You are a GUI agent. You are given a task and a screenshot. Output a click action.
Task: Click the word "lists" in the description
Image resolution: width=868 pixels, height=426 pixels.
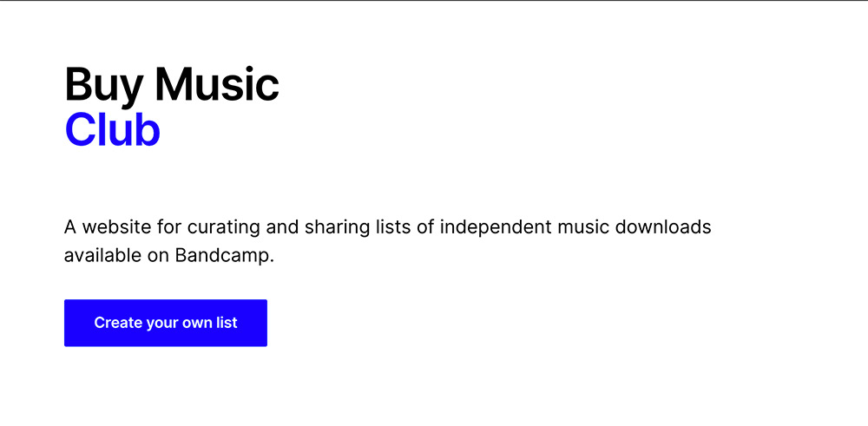(393, 227)
